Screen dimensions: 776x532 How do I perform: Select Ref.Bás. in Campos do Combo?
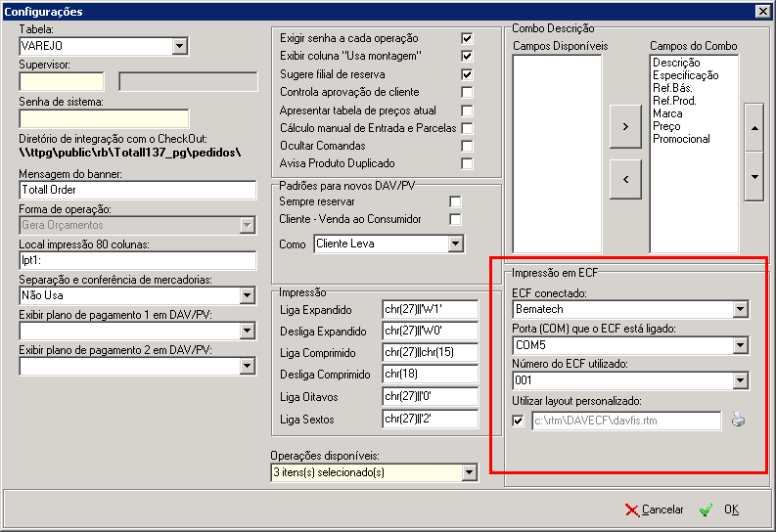[672, 88]
